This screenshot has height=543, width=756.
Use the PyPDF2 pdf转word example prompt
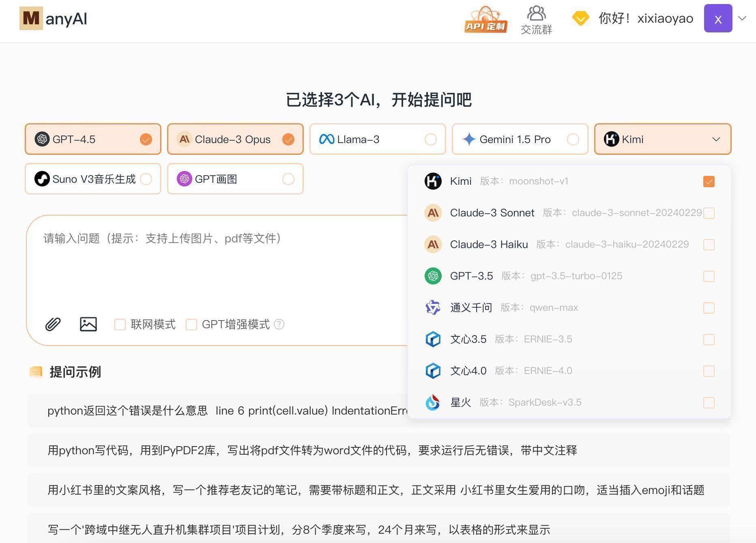click(x=378, y=450)
